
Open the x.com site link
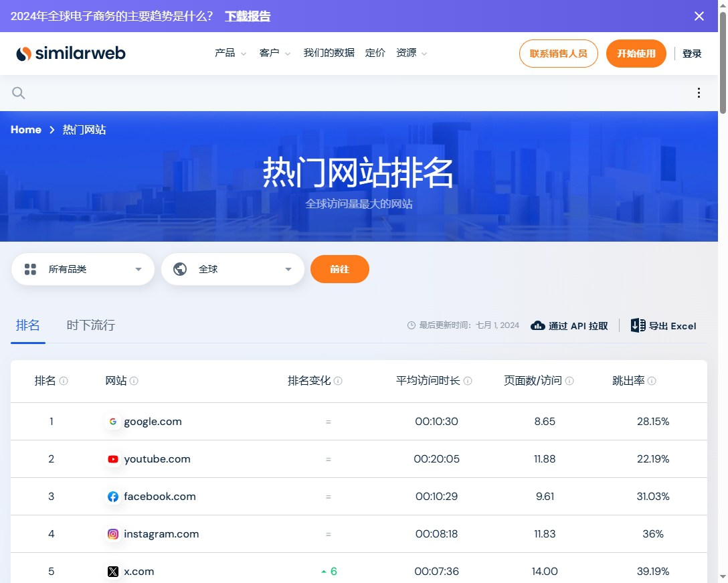(139, 572)
